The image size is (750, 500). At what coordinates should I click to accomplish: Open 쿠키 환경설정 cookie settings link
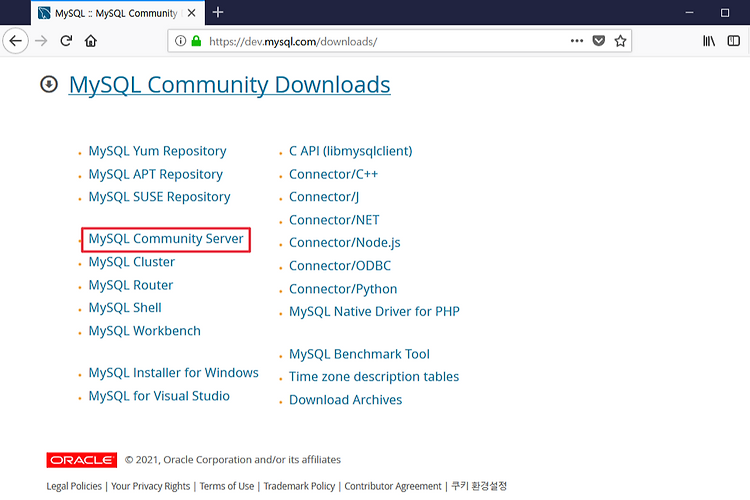tap(479, 486)
